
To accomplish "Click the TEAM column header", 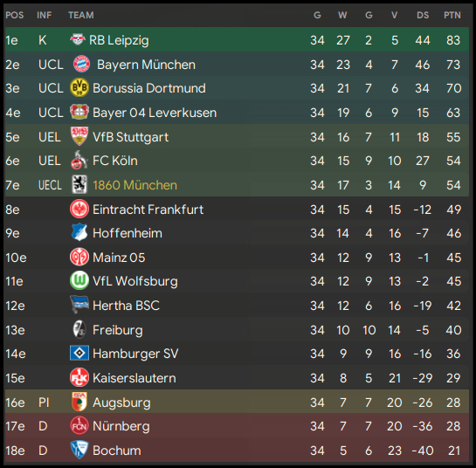I will pos(81,15).
